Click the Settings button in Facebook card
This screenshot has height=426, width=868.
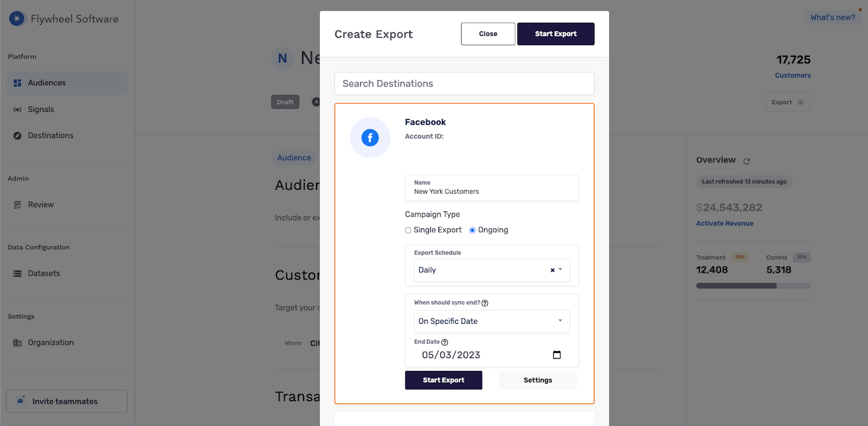point(538,380)
